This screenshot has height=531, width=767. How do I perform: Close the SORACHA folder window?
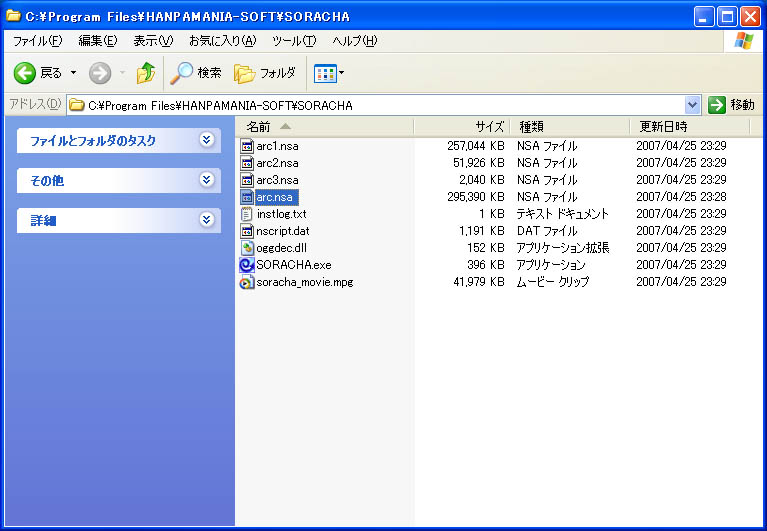coord(750,17)
